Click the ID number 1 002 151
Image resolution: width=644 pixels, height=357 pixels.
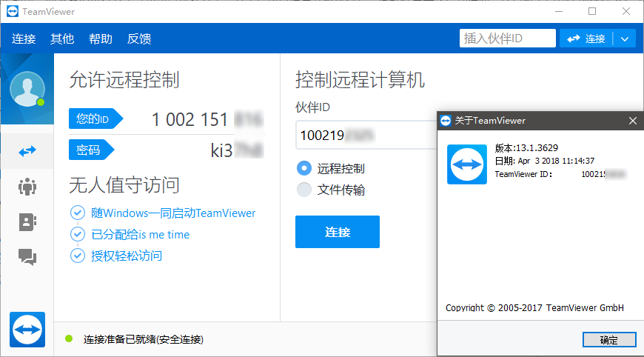pos(189,119)
